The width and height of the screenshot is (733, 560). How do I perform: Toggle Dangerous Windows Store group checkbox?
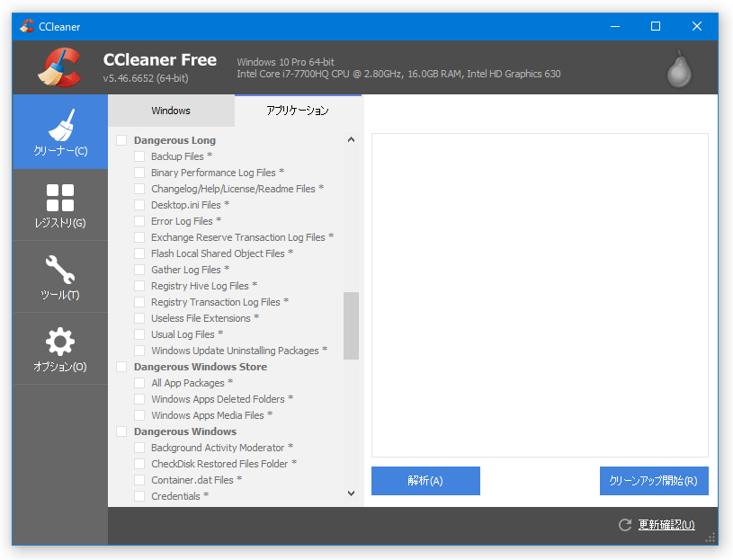tap(121, 367)
